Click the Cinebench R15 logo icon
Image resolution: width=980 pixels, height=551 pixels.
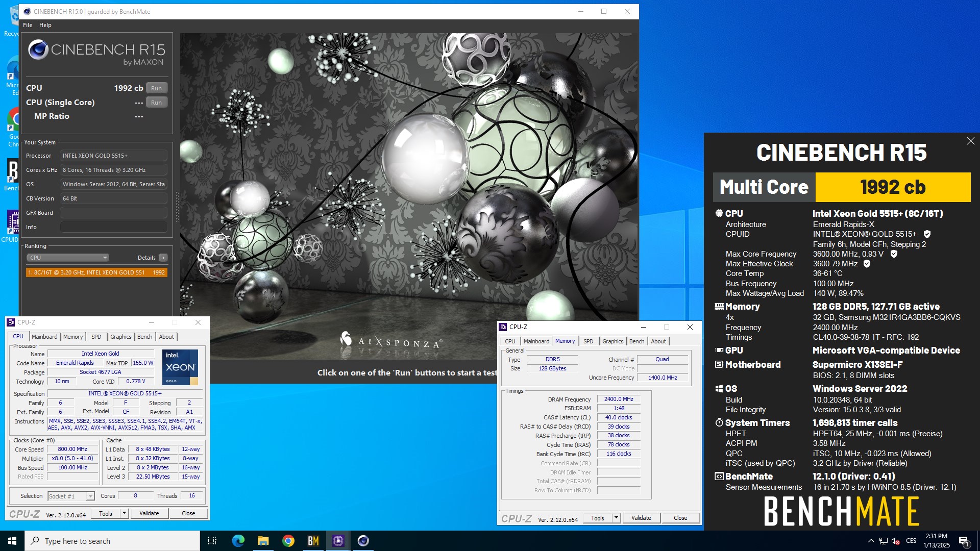tap(38, 49)
